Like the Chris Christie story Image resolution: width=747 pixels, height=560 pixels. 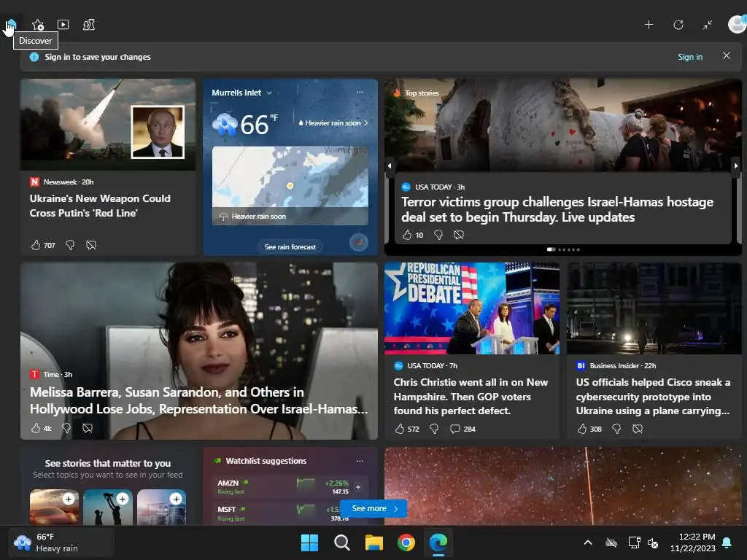pos(400,429)
